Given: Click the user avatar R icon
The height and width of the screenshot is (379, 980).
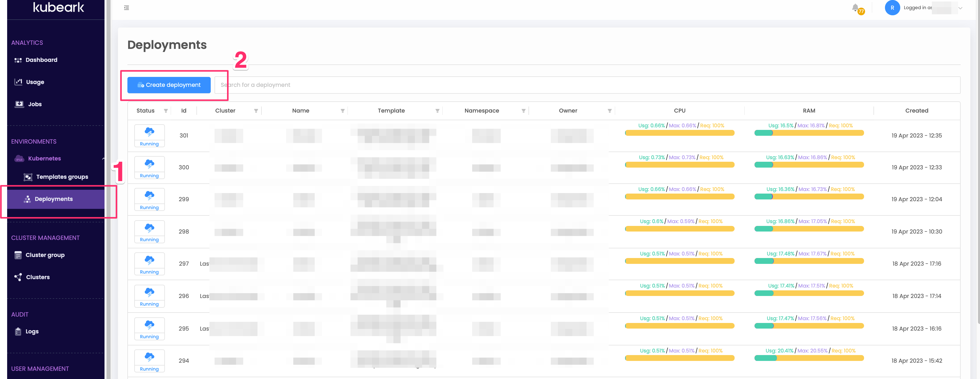Looking at the screenshot, I should [892, 8].
